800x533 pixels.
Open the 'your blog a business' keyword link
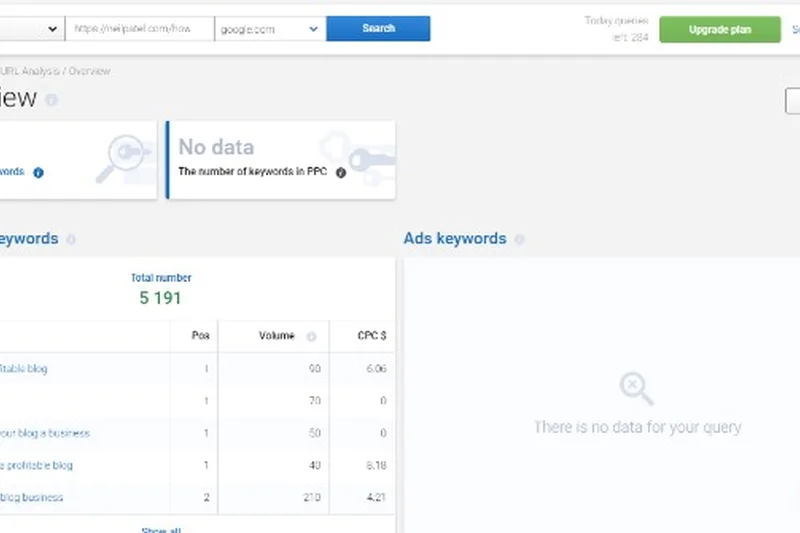[x=45, y=433]
